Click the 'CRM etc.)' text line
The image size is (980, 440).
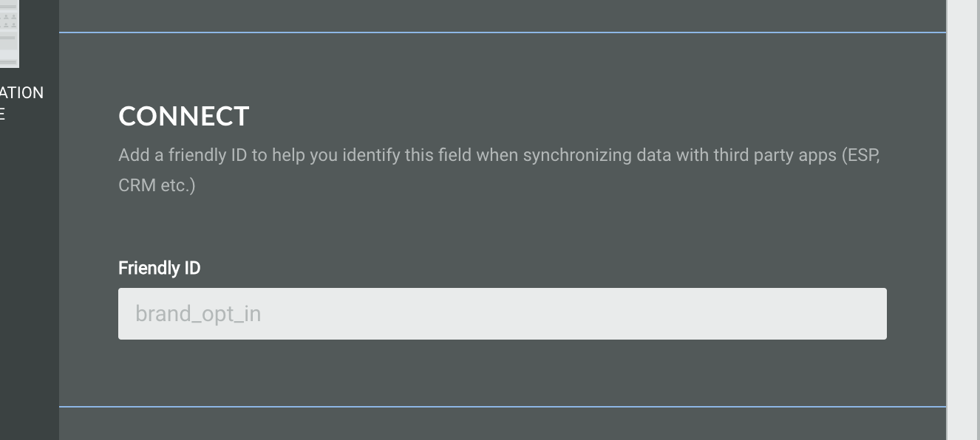point(157,185)
